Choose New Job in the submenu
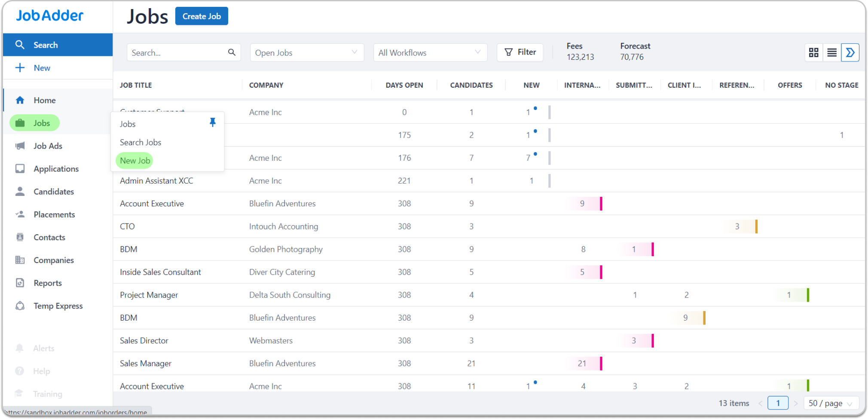 (x=134, y=160)
